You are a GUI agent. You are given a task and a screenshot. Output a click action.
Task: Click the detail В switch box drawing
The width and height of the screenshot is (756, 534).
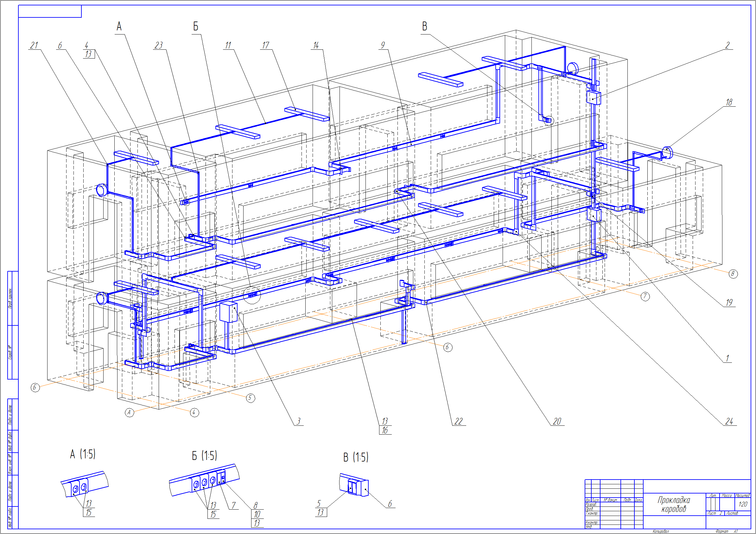coord(354,485)
